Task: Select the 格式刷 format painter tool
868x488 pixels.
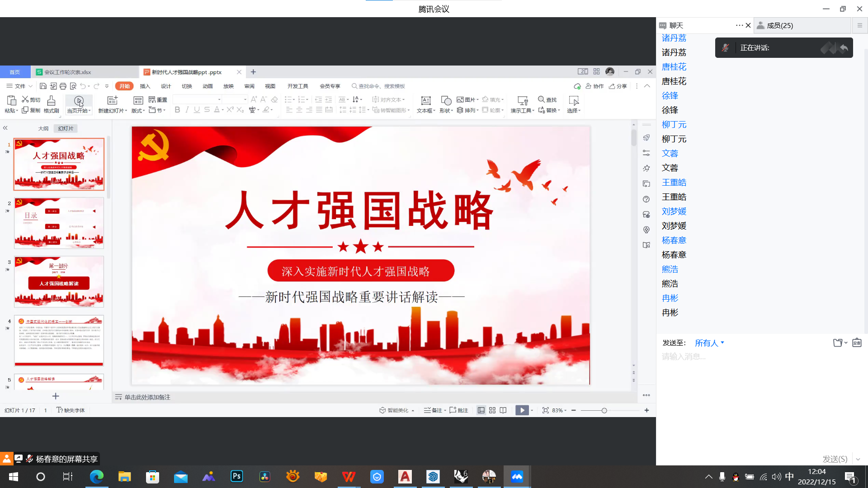Action: point(51,104)
